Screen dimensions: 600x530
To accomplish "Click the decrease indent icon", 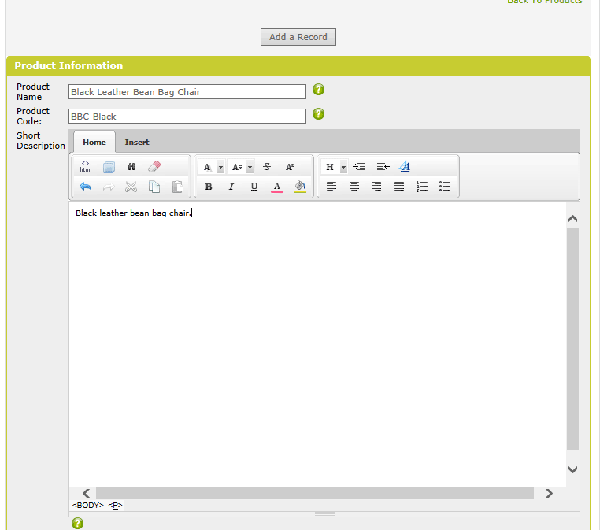I will (x=359, y=167).
